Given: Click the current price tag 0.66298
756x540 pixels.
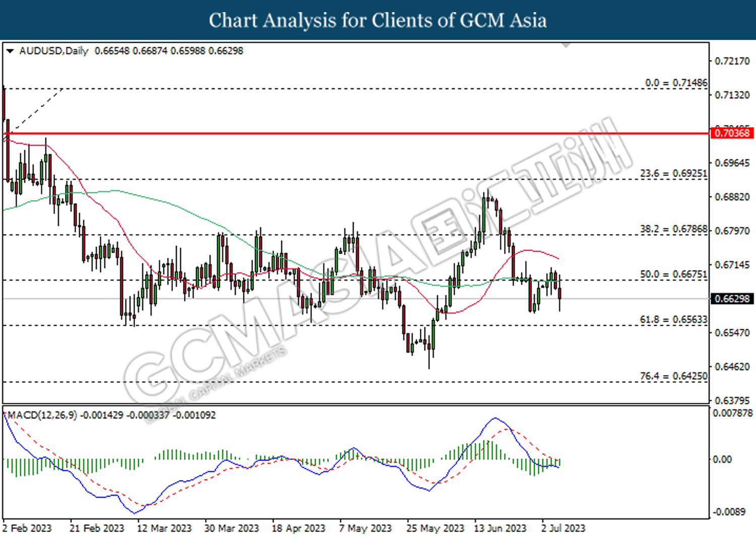Looking at the screenshot, I should point(732,298).
